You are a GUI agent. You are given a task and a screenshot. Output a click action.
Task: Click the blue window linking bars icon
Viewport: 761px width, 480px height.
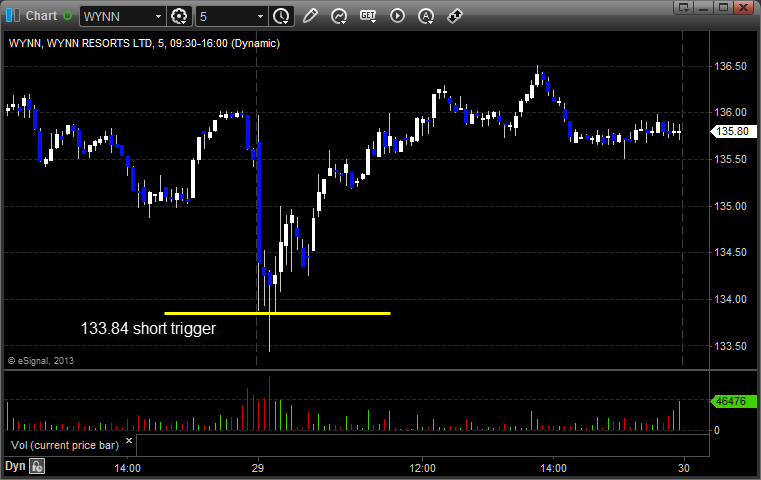coord(13,16)
